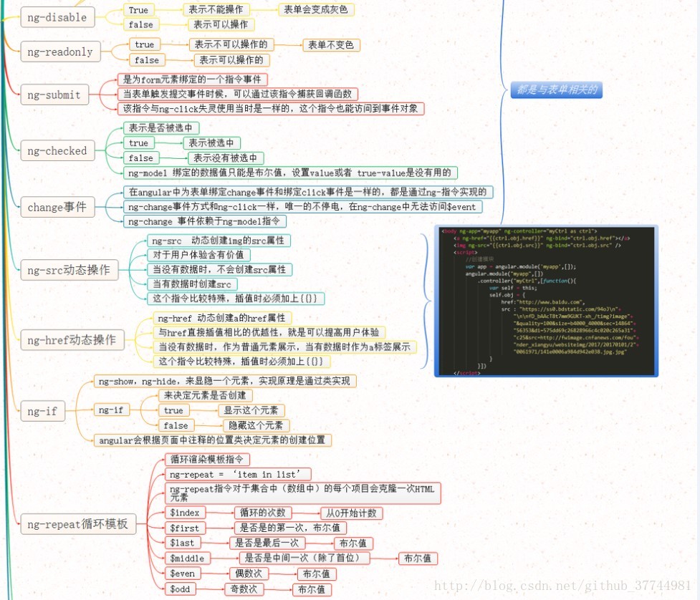Click ng-src 动态创建img的src属性 node
The width and height of the screenshot is (700, 600).
pos(219,241)
